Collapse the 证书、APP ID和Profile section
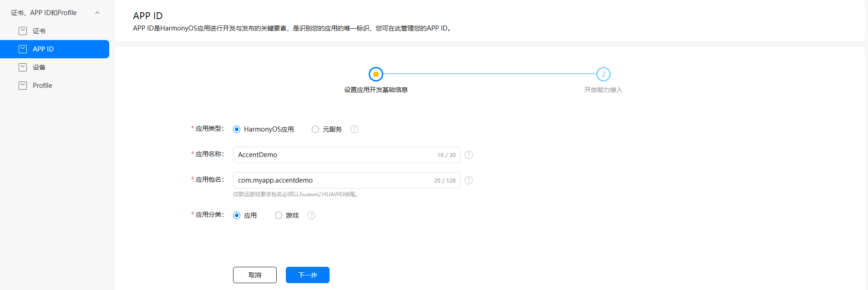The width and height of the screenshot is (868, 290). coord(97,13)
